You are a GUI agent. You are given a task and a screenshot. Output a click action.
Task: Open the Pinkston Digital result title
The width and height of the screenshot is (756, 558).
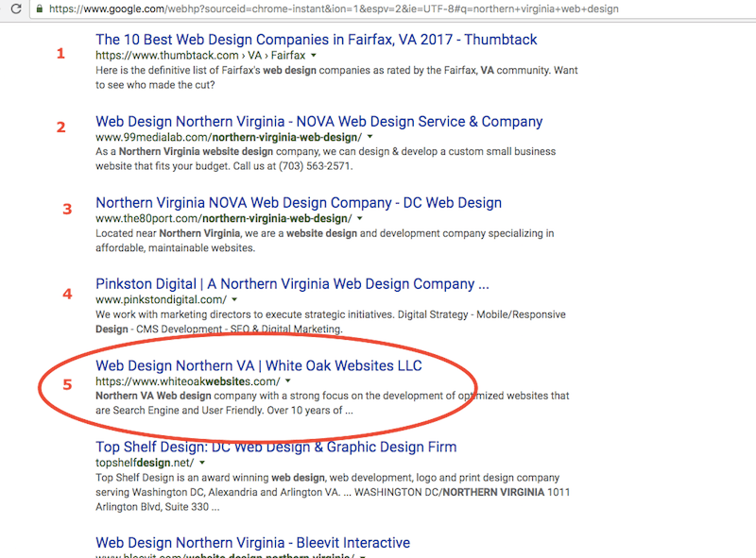coord(292,284)
